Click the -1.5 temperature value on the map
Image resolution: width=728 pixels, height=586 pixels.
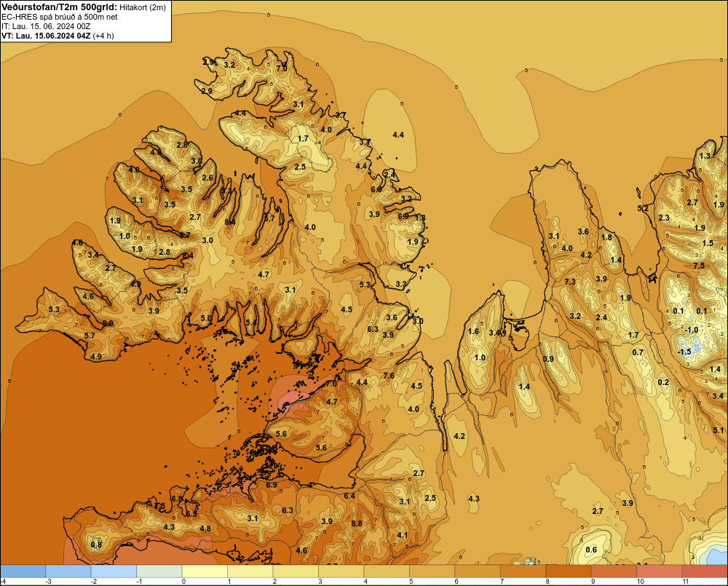click(x=684, y=352)
